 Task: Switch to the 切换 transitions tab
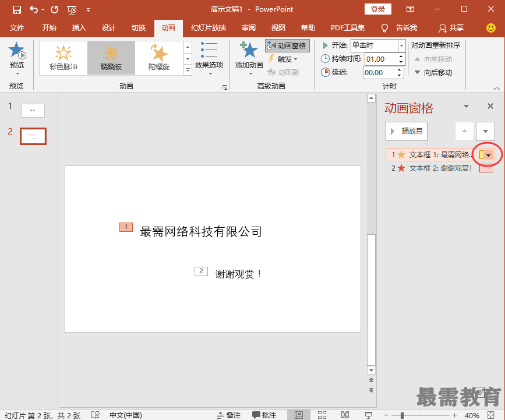(139, 28)
